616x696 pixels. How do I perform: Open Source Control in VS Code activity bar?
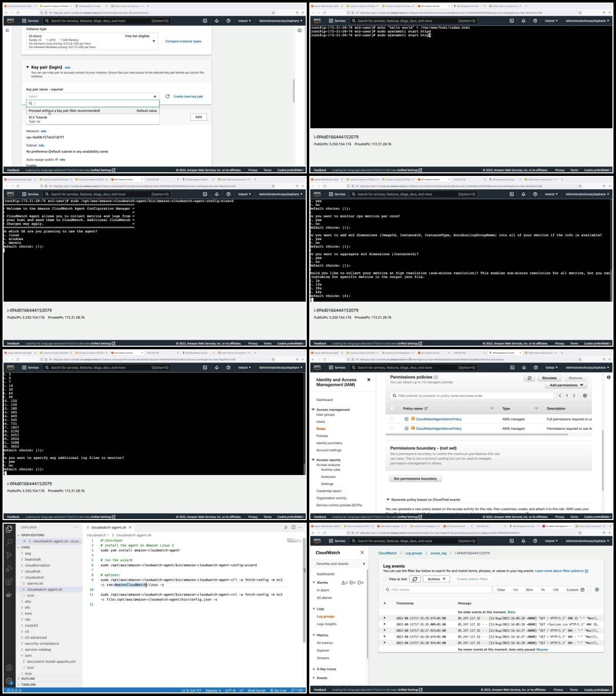coord(9,556)
